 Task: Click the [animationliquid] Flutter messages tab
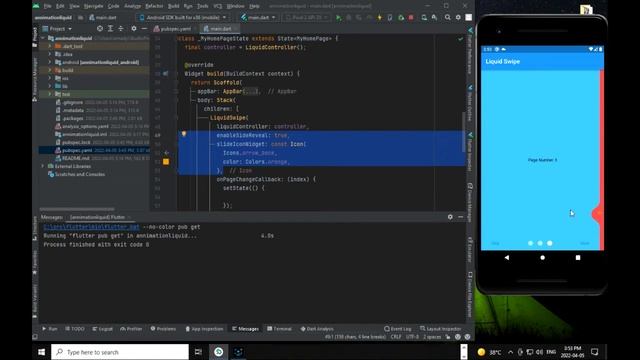pos(98,217)
